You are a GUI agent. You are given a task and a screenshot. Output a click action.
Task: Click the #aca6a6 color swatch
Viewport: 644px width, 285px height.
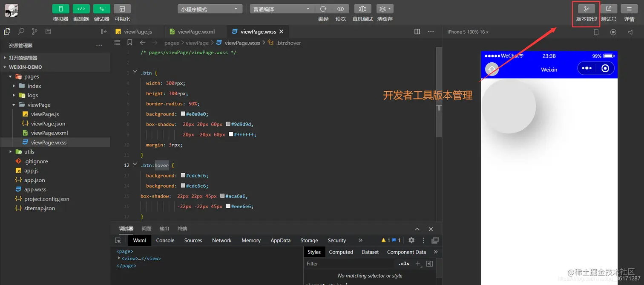click(x=222, y=196)
